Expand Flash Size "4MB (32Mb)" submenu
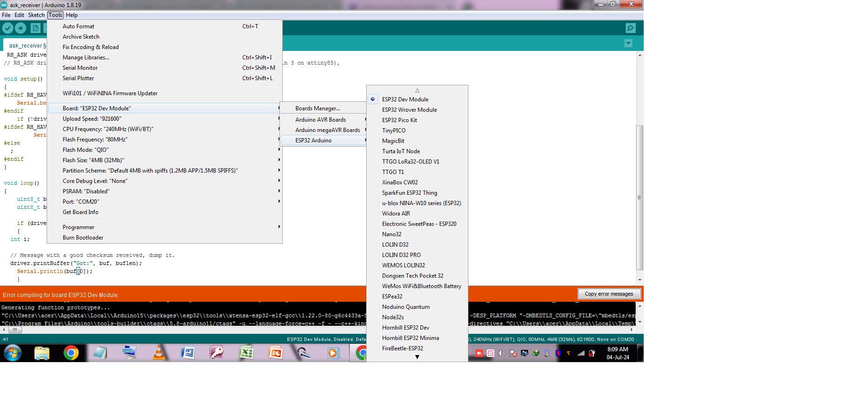Viewport: 868px width, 397px height. [x=164, y=160]
